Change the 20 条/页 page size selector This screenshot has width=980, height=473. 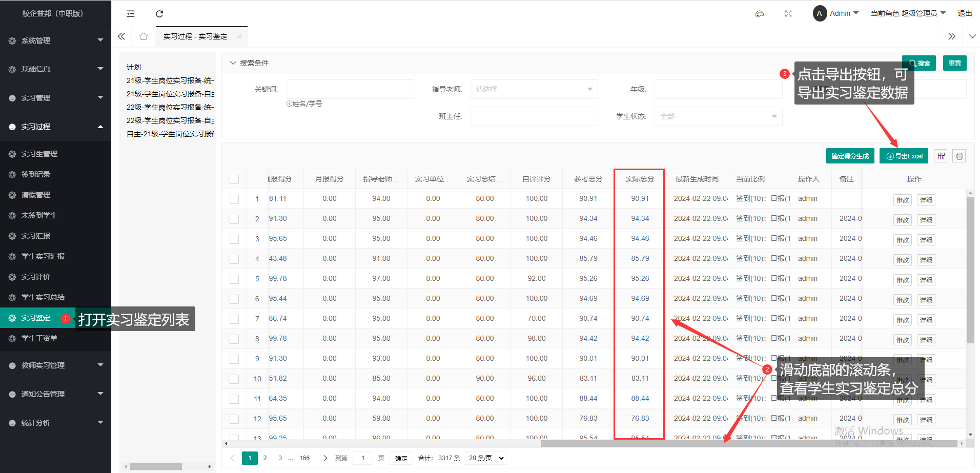pos(486,458)
